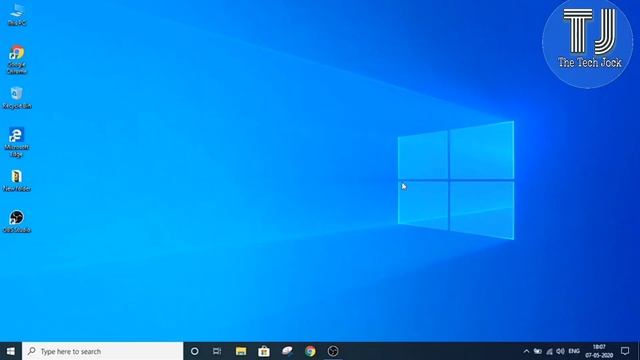Launch File Explorer from the taskbar
640x360 pixels.
pyautogui.click(x=241, y=351)
